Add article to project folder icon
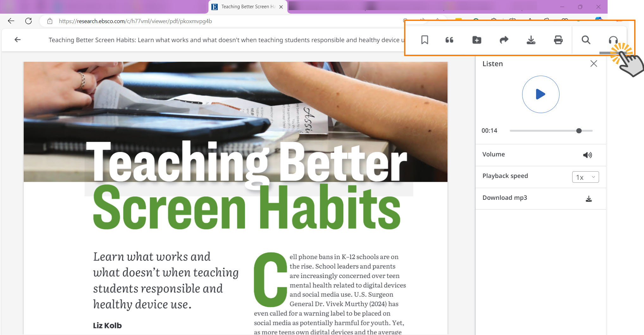The image size is (644, 335). (477, 40)
